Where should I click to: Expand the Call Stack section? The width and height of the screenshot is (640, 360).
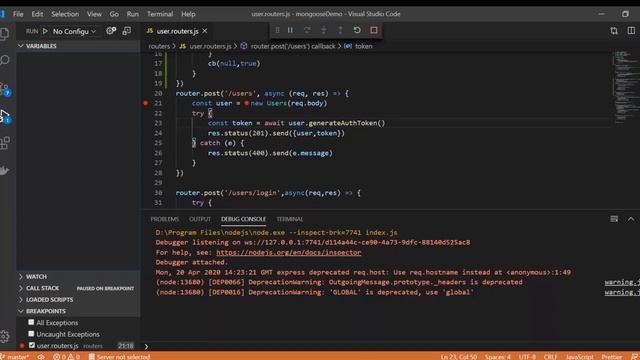[78, 288]
